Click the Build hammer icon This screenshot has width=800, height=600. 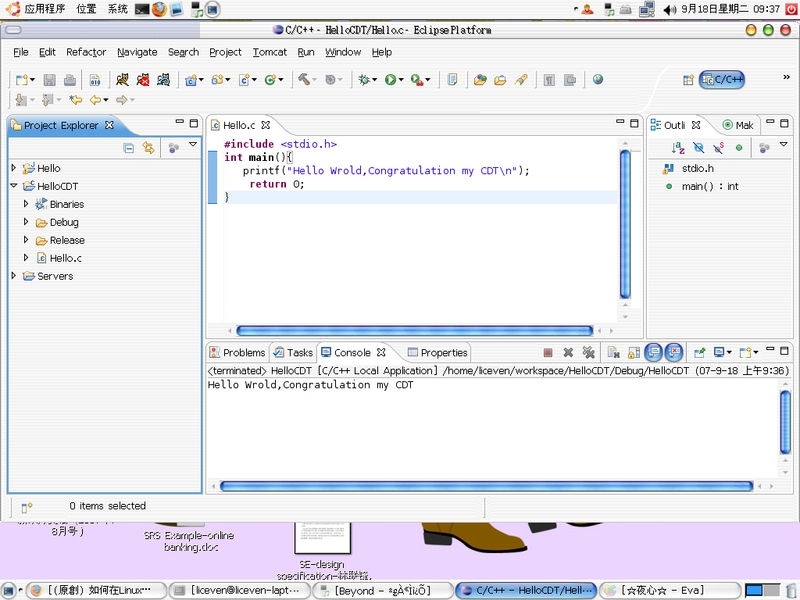pos(304,79)
